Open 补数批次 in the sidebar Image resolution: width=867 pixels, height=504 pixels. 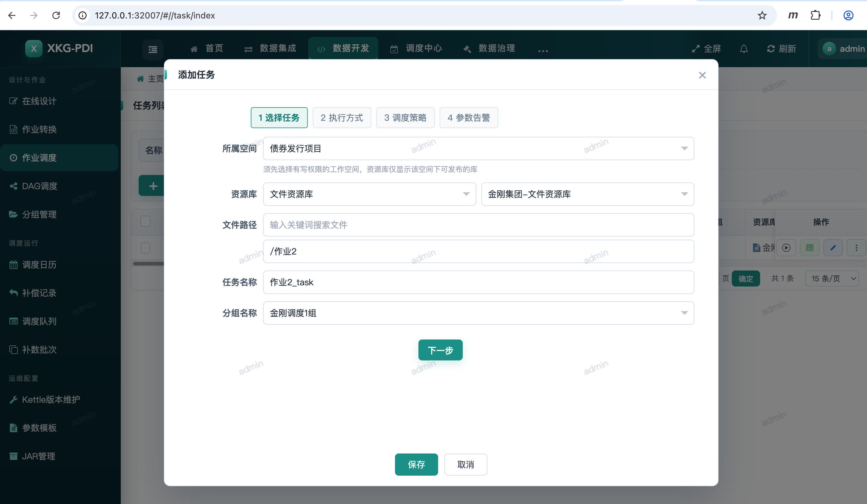pos(59,350)
